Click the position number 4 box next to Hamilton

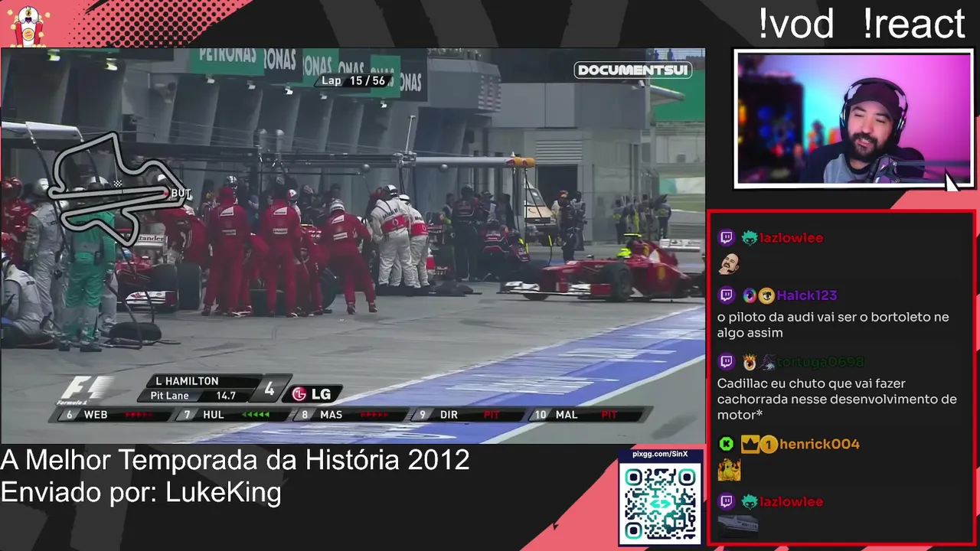pyautogui.click(x=269, y=390)
